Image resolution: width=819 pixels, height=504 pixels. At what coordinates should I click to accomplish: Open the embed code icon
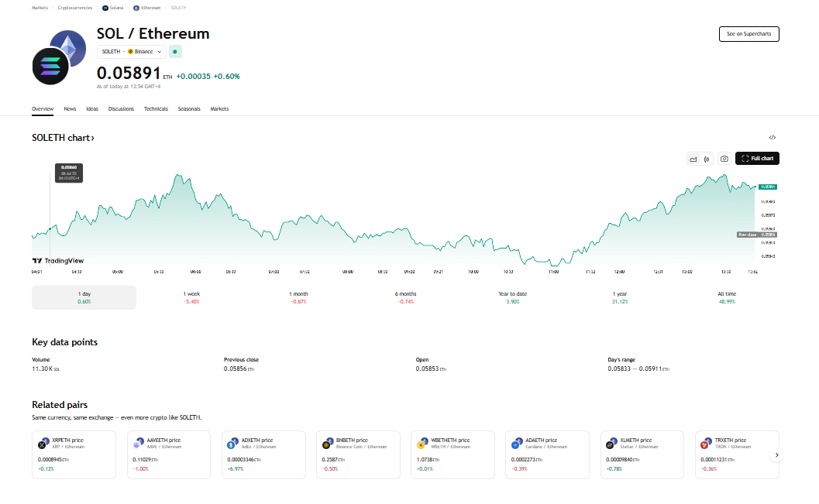(x=772, y=138)
